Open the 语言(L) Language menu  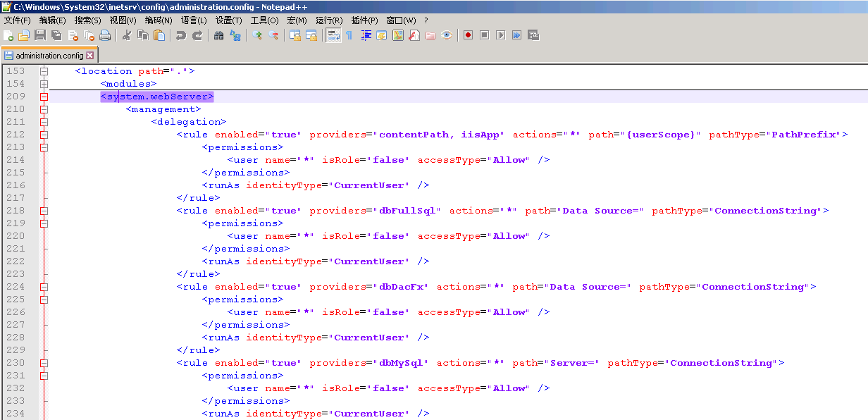click(194, 20)
